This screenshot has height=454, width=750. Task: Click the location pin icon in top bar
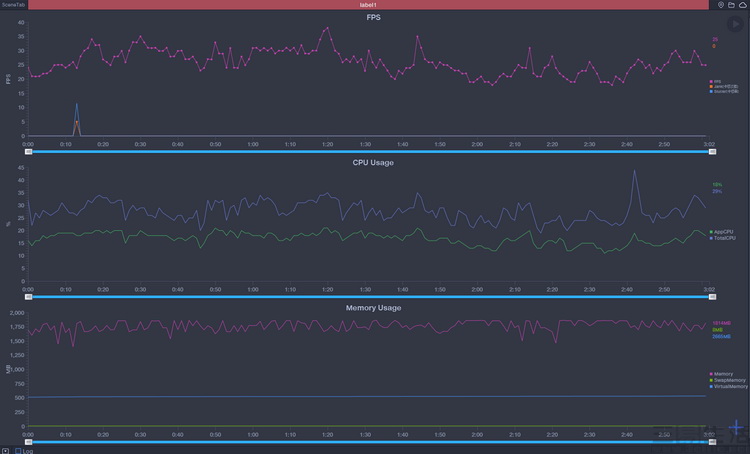[721, 5]
